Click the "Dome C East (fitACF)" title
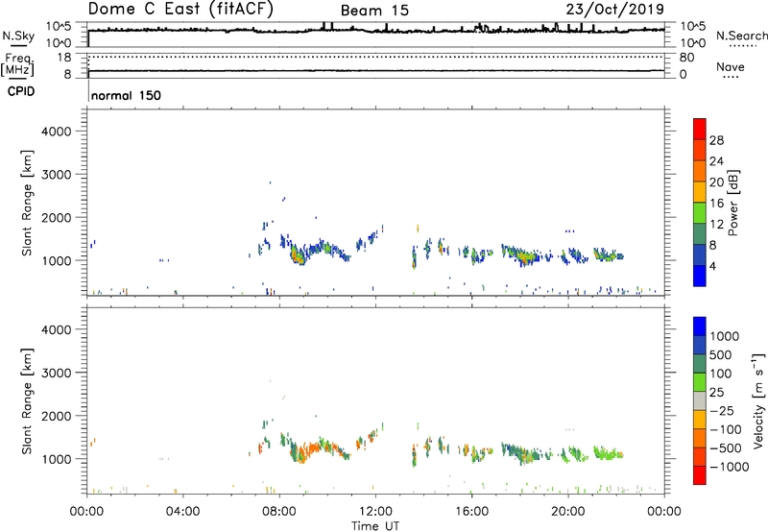Screen dimensions: 768x532 (x=180, y=9)
